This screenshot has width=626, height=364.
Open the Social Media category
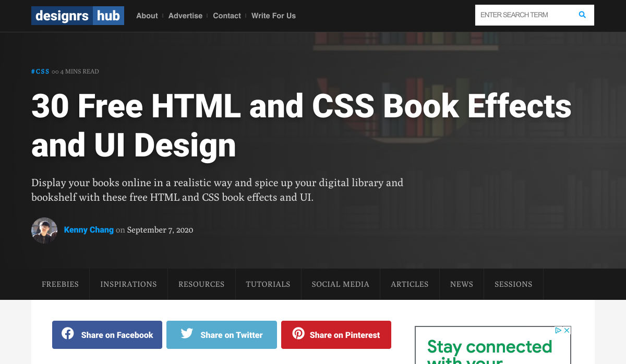341,284
